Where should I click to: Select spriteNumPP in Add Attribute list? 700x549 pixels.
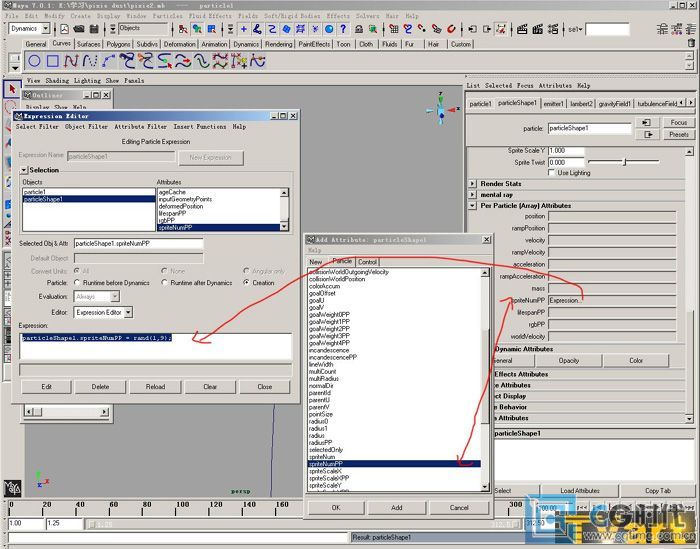click(394, 464)
